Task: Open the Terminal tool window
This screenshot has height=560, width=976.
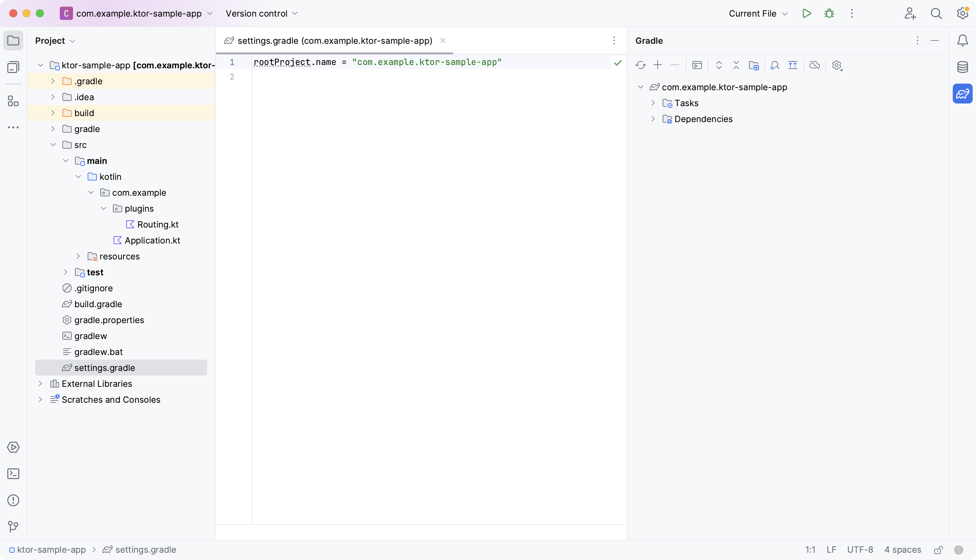Action: pyautogui.click(x=14, y=474)
